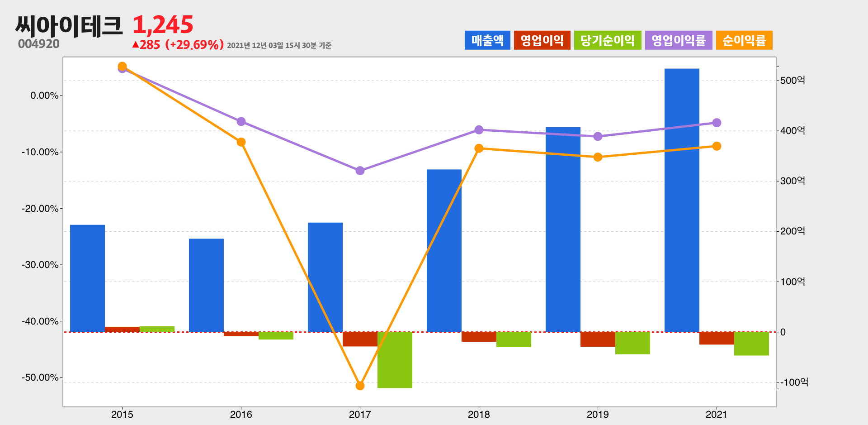The width and height of the screenshot is (868, 425).
Task: Select the 2016 blue revenue bar
Action: coord(206,285)
